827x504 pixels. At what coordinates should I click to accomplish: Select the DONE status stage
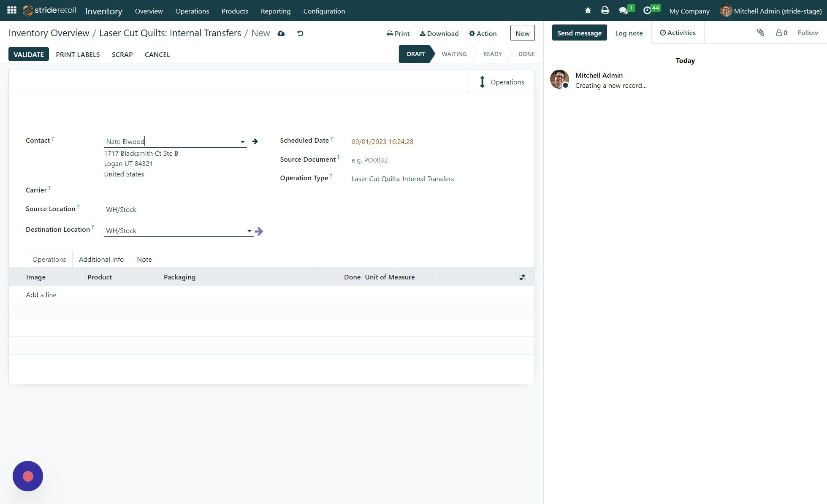(526, 54)
